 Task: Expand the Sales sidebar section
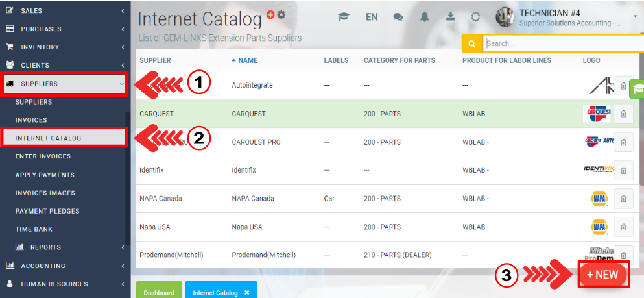click(x=64, y=11)
